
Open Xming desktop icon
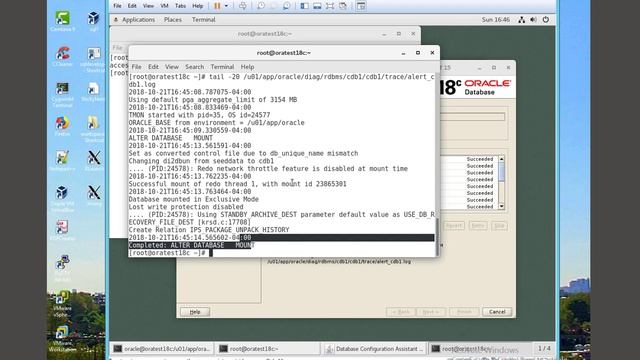(x=93, y=196)
